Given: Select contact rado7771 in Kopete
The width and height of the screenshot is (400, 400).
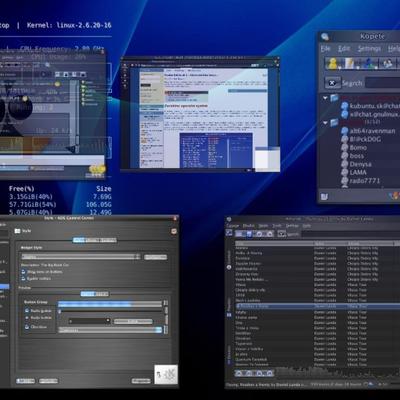Looking at the screenshot, I should [x=361, y=181].
